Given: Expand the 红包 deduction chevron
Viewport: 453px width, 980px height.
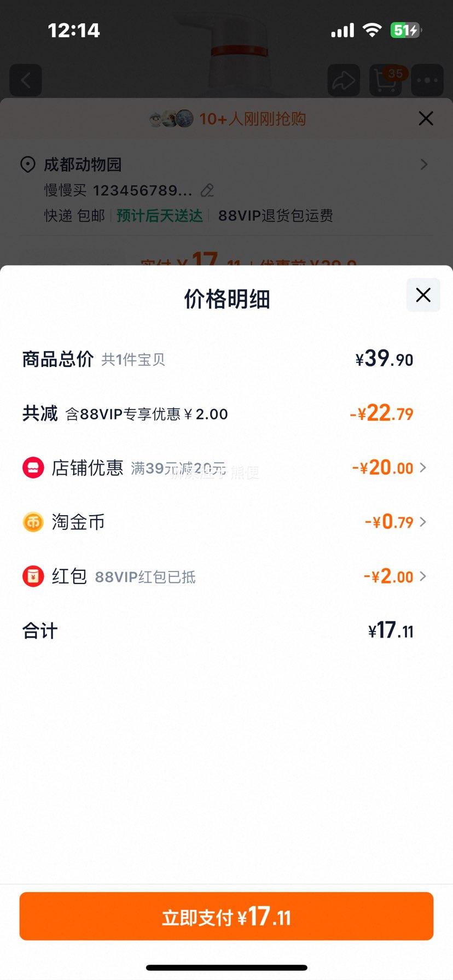Looking at the screenshot, I should click(423, 576).
